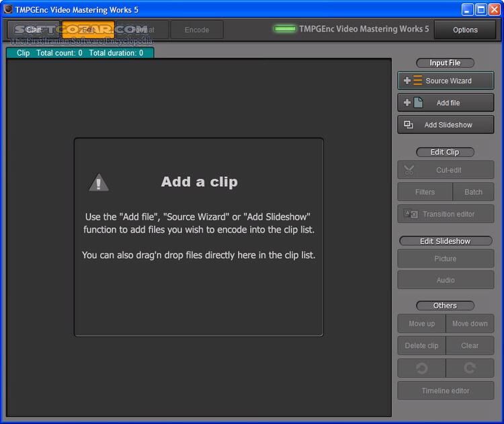Click the Others section label

(445, 305)
